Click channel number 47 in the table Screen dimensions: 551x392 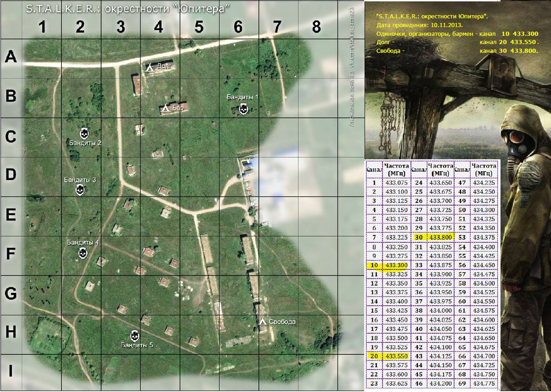coord(462,183)
